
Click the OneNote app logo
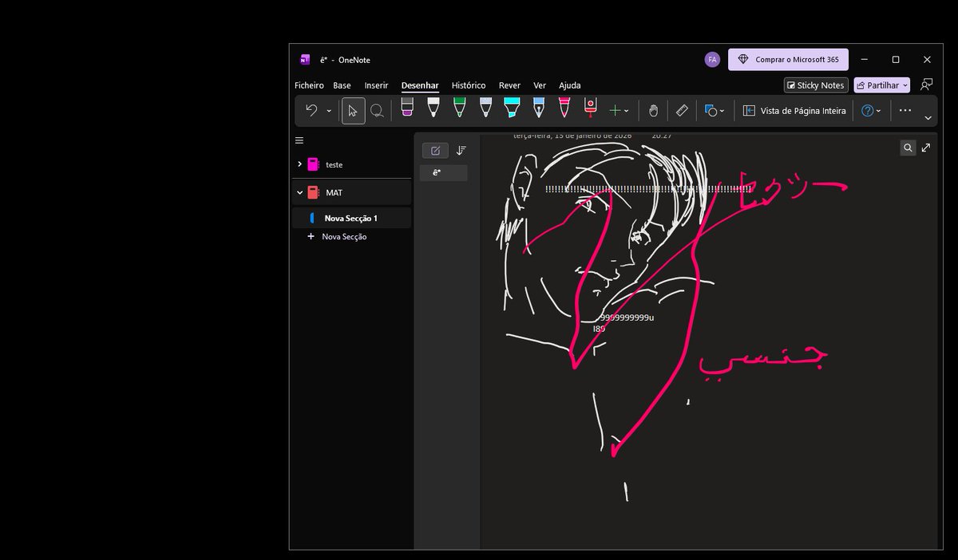pos(304,60)
